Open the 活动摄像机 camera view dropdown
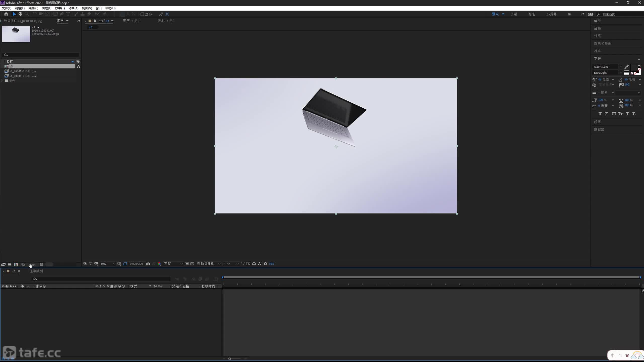 click(209, 264)
